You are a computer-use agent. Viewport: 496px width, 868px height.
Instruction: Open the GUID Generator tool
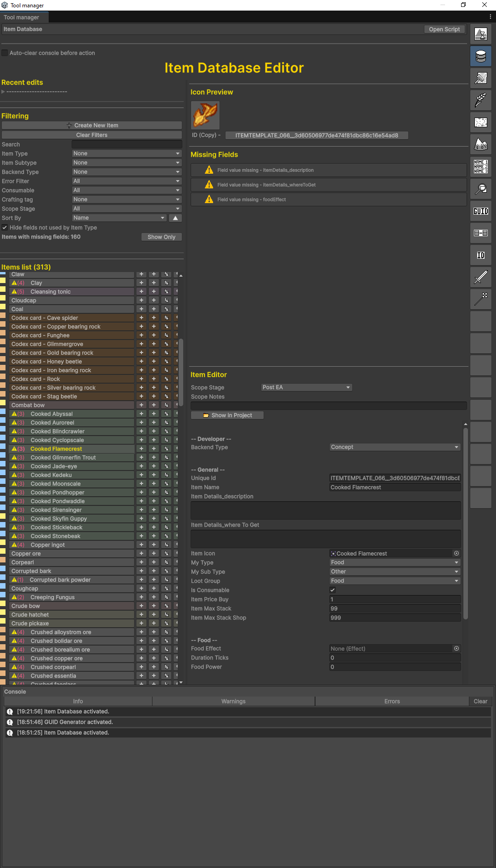click(x=481, y=211)
